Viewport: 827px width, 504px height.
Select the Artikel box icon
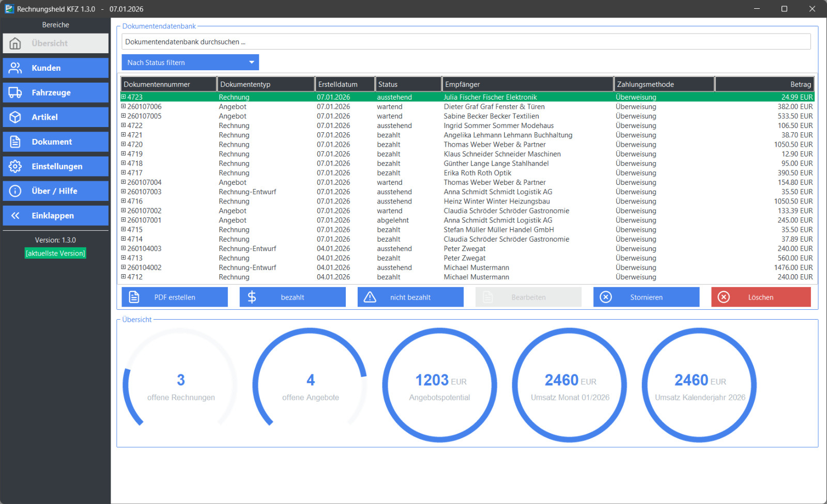16,117
